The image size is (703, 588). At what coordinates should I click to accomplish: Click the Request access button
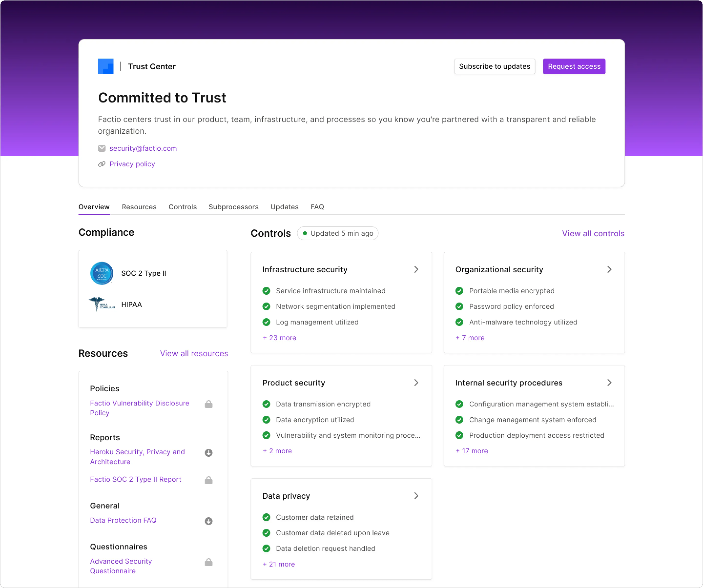(x=574, y=66)
